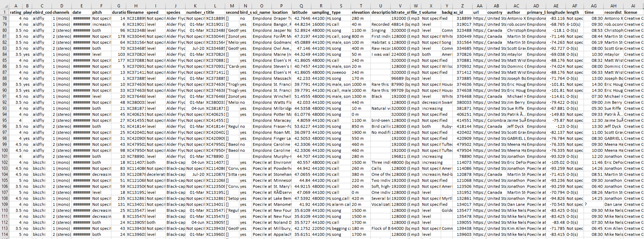Image resolution: width=644 pixels, height=239 pixels.
Task: Click the 'Bangor, F' location cell
Action: (x=281, y=24)
